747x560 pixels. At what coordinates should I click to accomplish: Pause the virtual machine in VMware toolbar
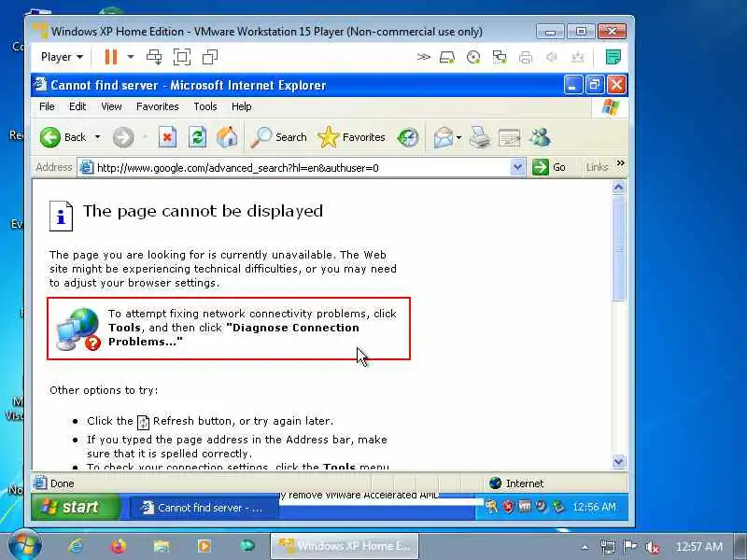coord(110,57)
